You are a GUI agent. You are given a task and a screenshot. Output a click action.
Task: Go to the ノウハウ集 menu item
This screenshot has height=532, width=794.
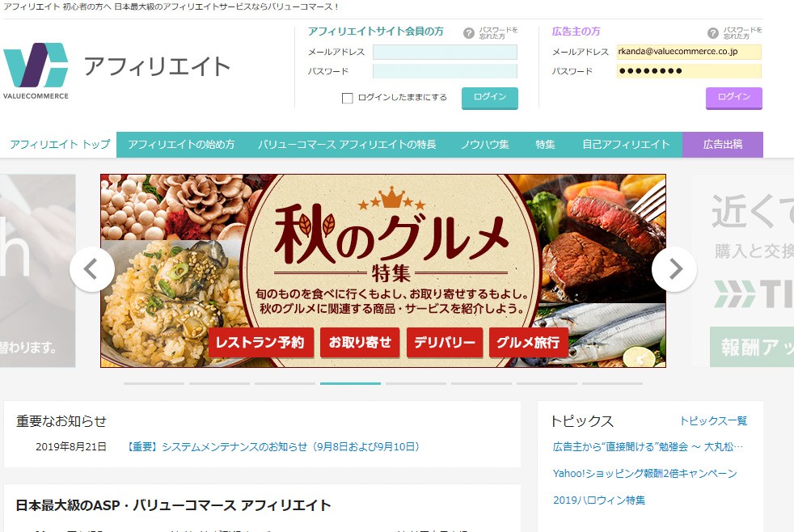pos(484,145)
